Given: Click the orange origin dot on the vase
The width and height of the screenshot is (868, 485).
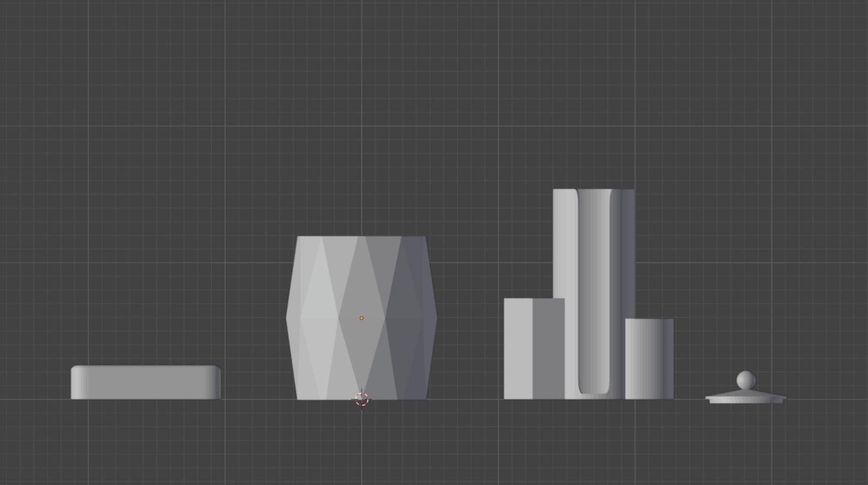Looking at the screenshot, I should click(x=362, y=318).
